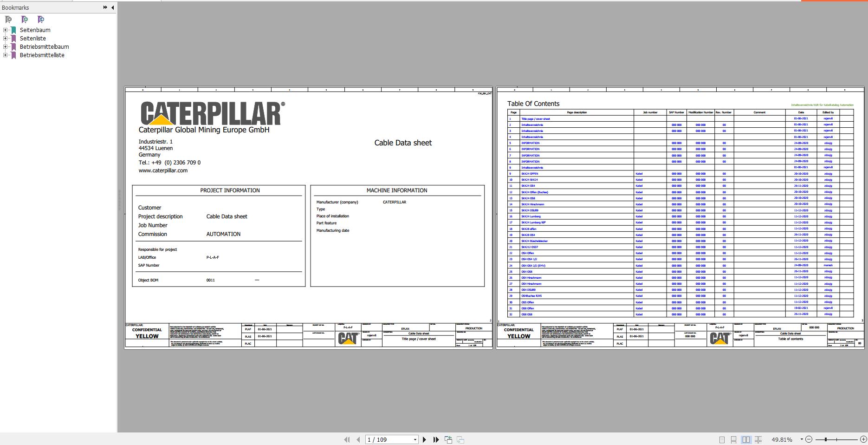
Task: Select the Betriebsmittelliste bookmark
Action: (42, 55)
